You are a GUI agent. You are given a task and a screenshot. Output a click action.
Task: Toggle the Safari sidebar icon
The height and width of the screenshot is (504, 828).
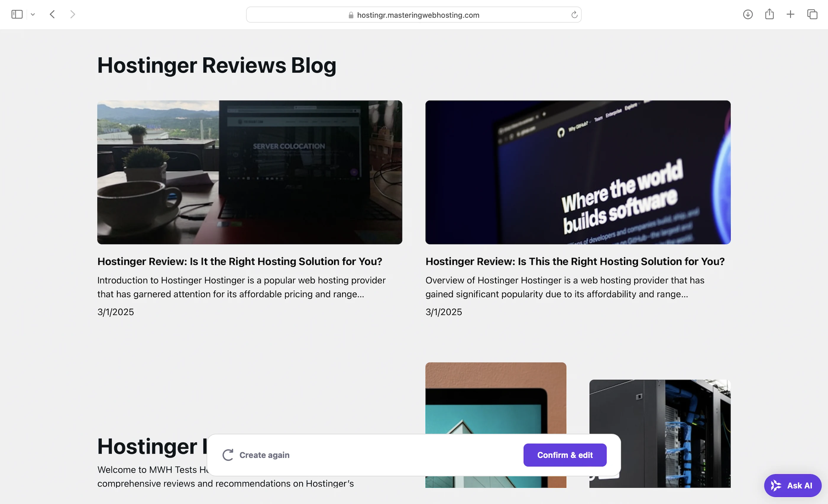[x=17, y=14]
